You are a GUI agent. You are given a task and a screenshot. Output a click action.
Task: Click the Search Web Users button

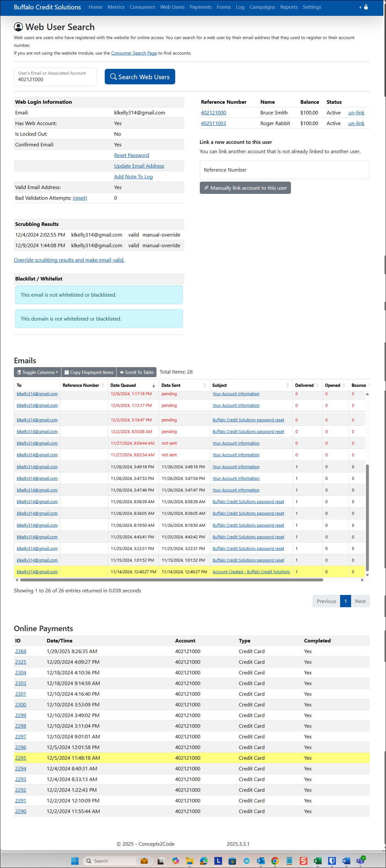tap(140, 77)
